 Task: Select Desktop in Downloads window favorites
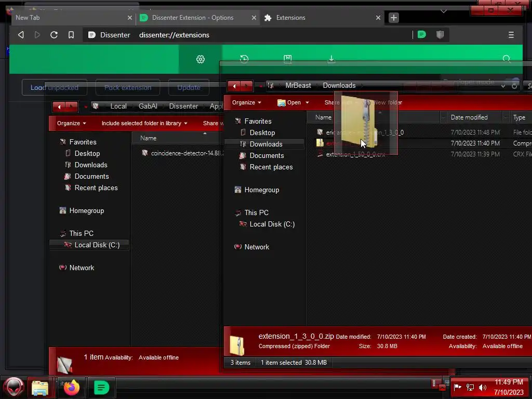coord(262,132)
